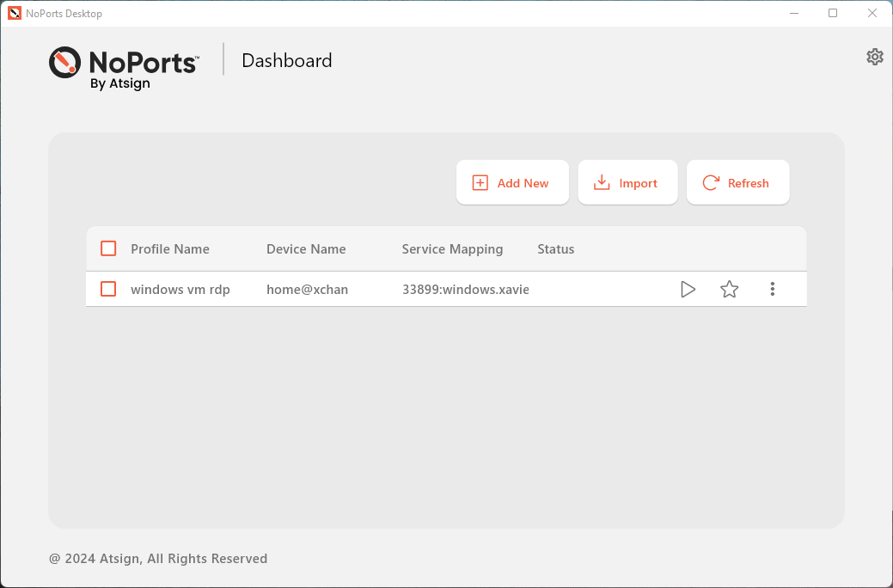
Task: Click the Device Name column header
Action: [x=306, y=249]
